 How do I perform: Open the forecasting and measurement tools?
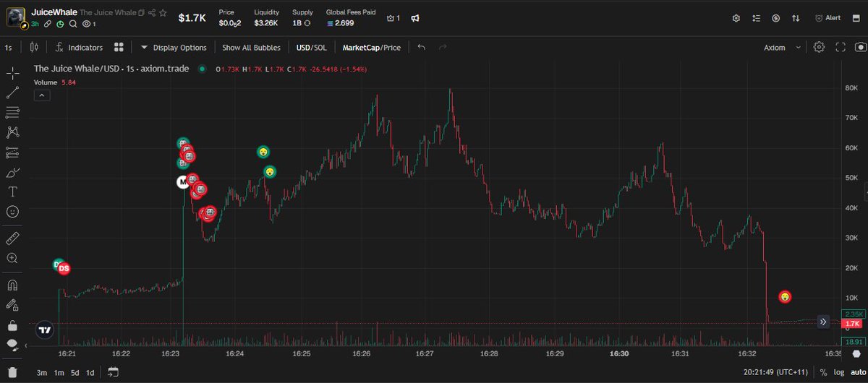[x=12, y=152]
